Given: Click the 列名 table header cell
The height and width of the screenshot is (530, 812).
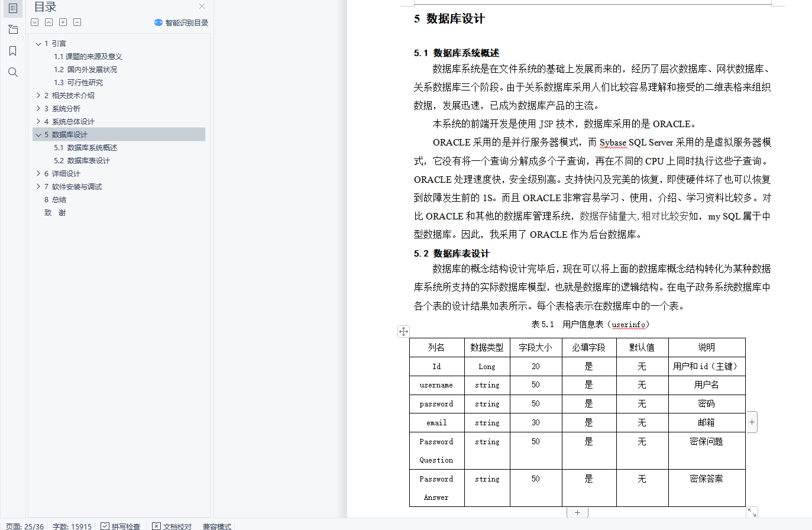Looking at the screenshot, I should (x=436, y=348).
